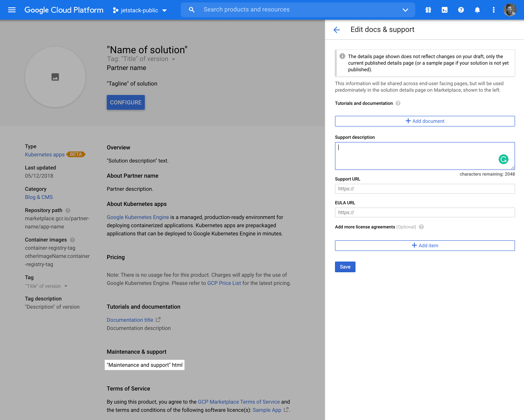Viewport: 524px width, 420px height.
Task: Open the Help menu
Action: pos(461,10)
